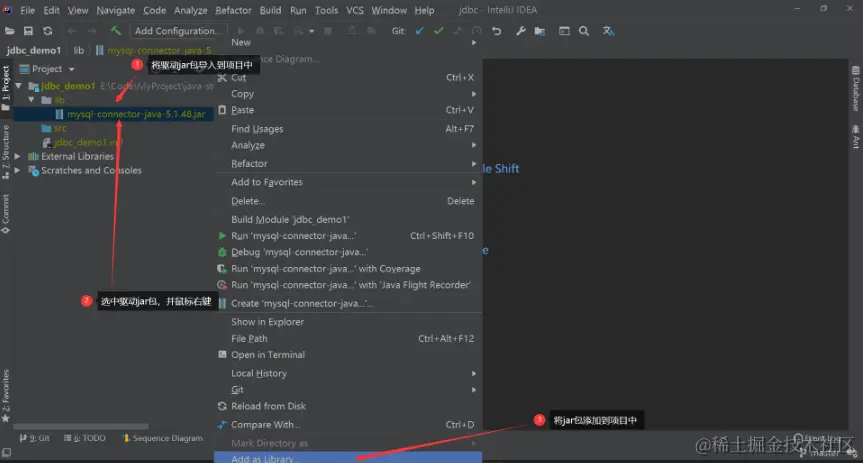Collapse the jdbc_demo1 project node
This screenshot has height=463, width=863.
coord(19,86)
